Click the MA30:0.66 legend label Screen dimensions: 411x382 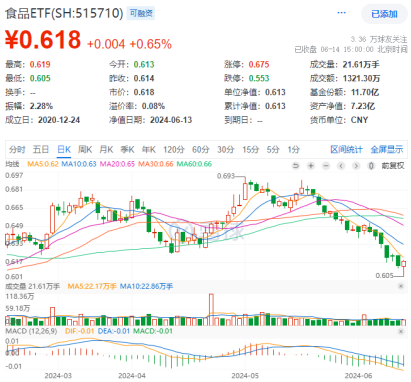tap(156, 164)
